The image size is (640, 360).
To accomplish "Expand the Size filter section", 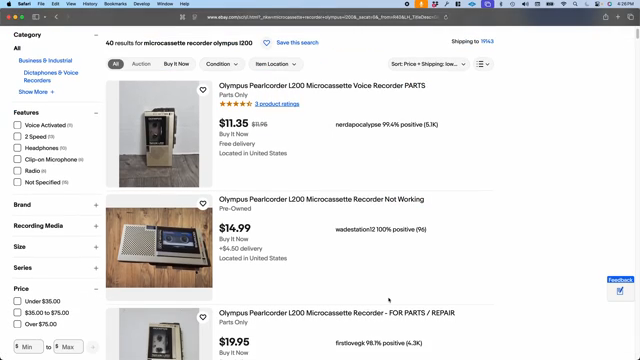I will [96, 247].
